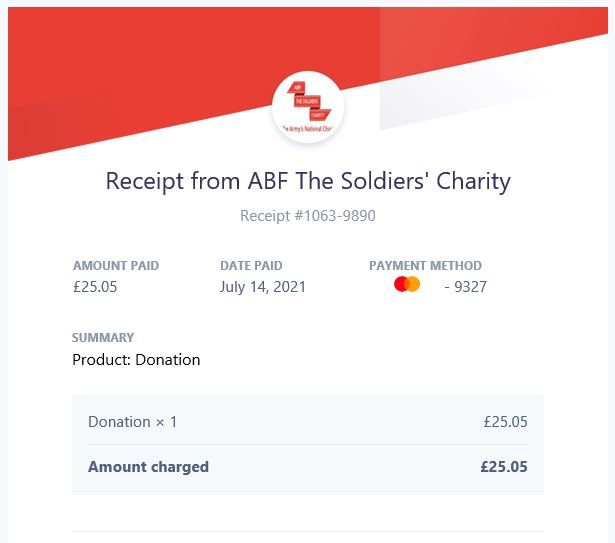Click the bold Amount charged total £25.05

point(504,467)
